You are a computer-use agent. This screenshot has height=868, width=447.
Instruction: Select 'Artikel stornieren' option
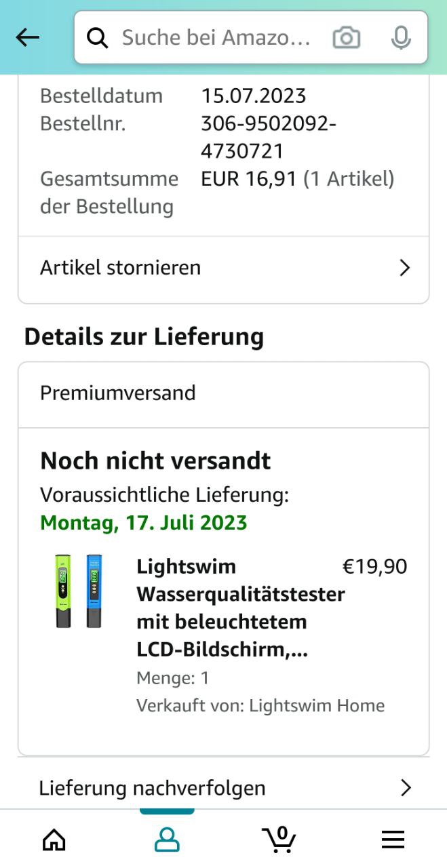[121, 268]
